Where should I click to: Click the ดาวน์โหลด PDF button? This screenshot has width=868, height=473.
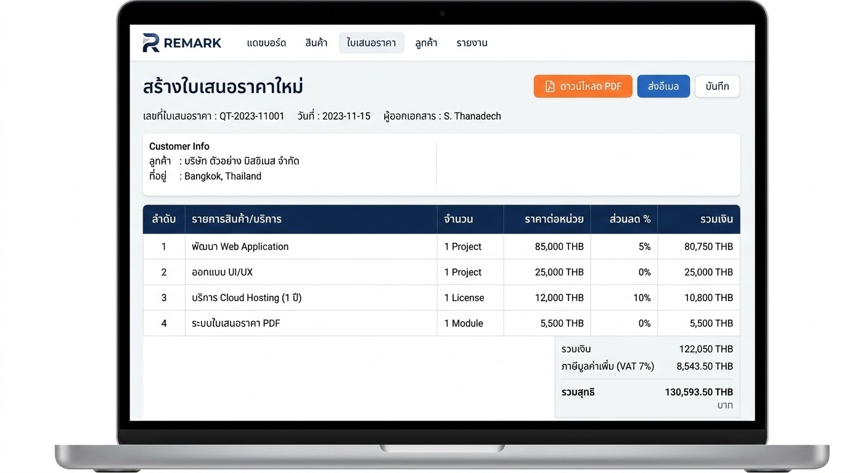[x=583, y=86]
